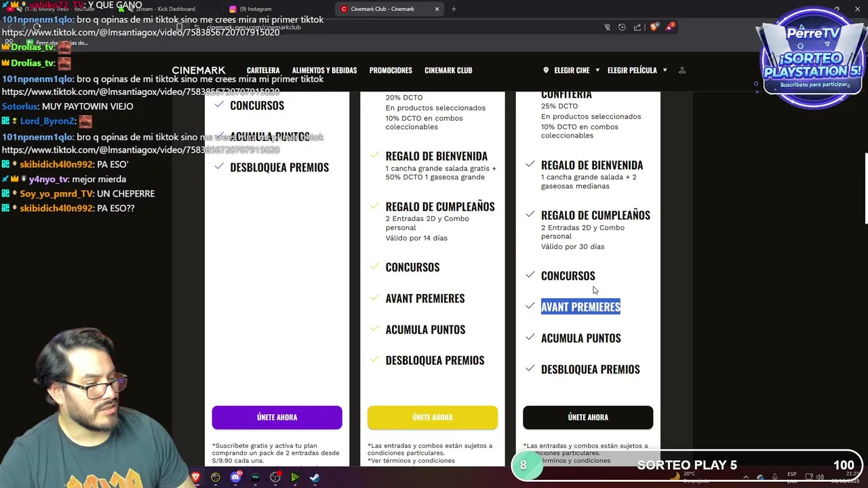This screenshot has width=868, height=488.
Task: Open the taskbar clock and date
Action: (844, 477)
